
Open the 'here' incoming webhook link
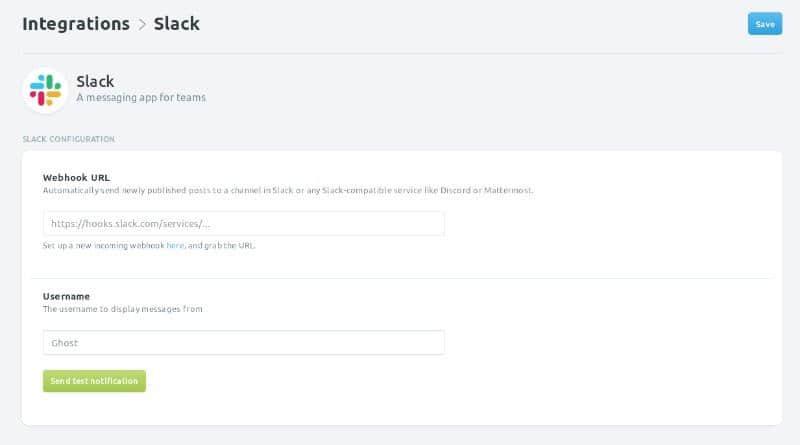[x=174, y=245]
